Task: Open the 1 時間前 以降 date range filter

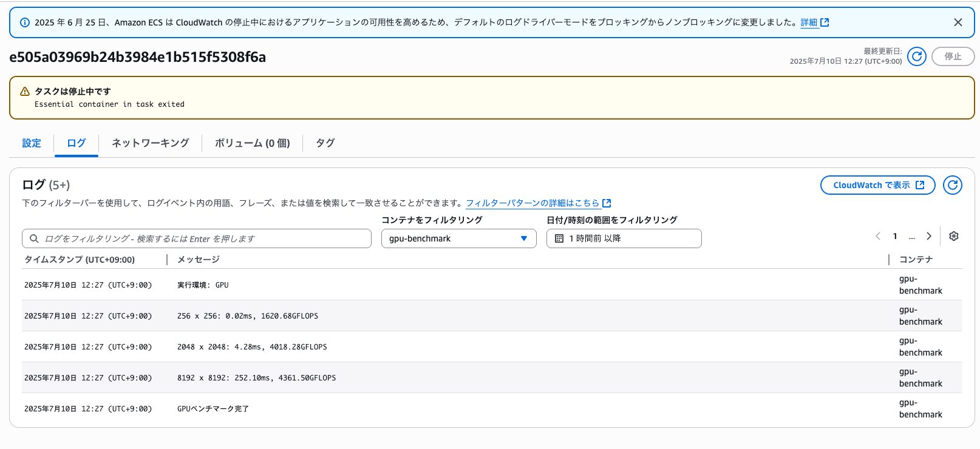Action: [x=624, y=238]
